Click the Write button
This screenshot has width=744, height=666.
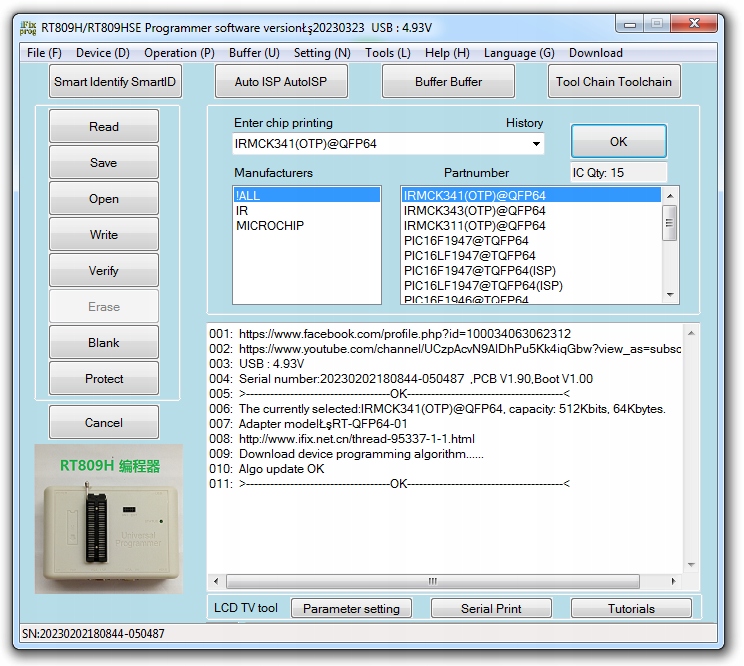coord(104,235)
